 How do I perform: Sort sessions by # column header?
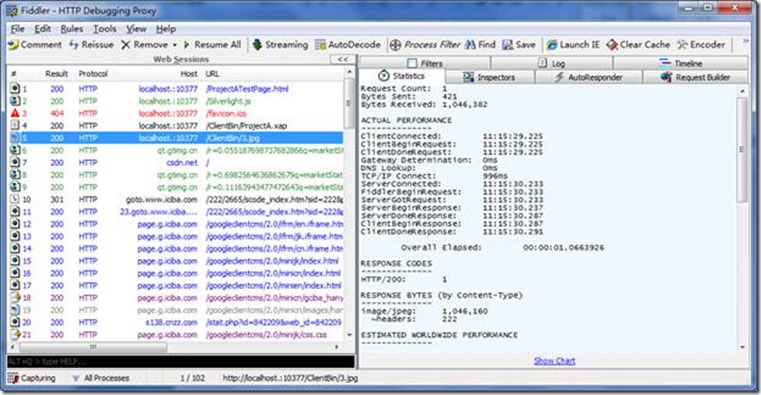(14, 74)
